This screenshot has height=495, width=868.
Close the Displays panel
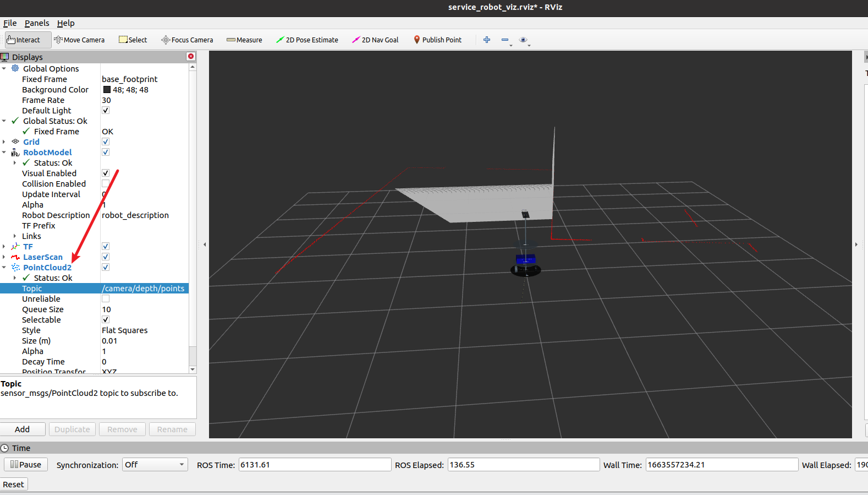tap(191, 57)
